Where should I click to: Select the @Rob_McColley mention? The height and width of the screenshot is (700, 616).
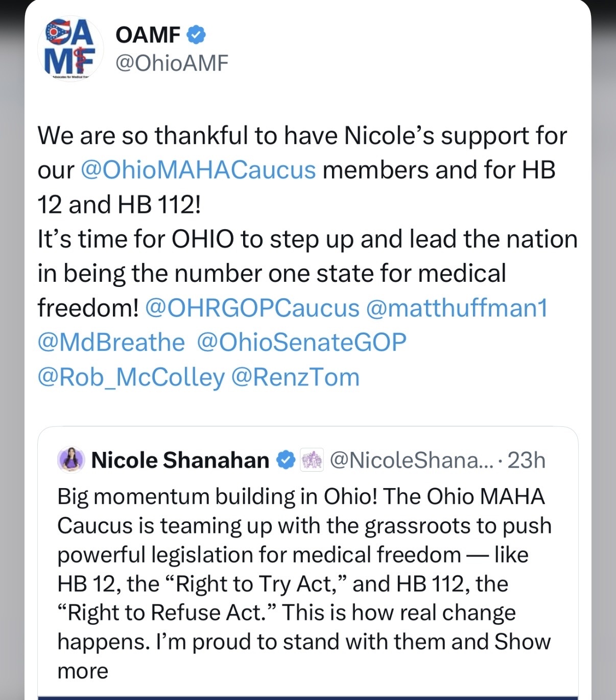[x=131, y=377]
